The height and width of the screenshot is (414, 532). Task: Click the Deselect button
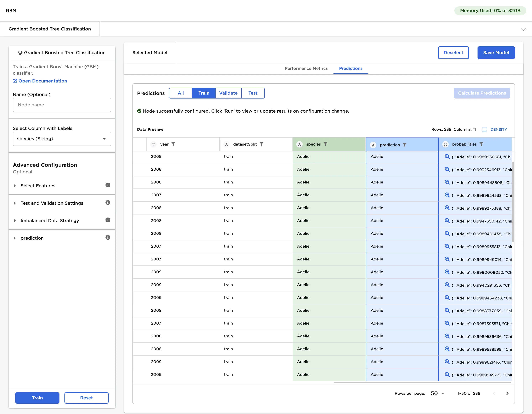453,53
